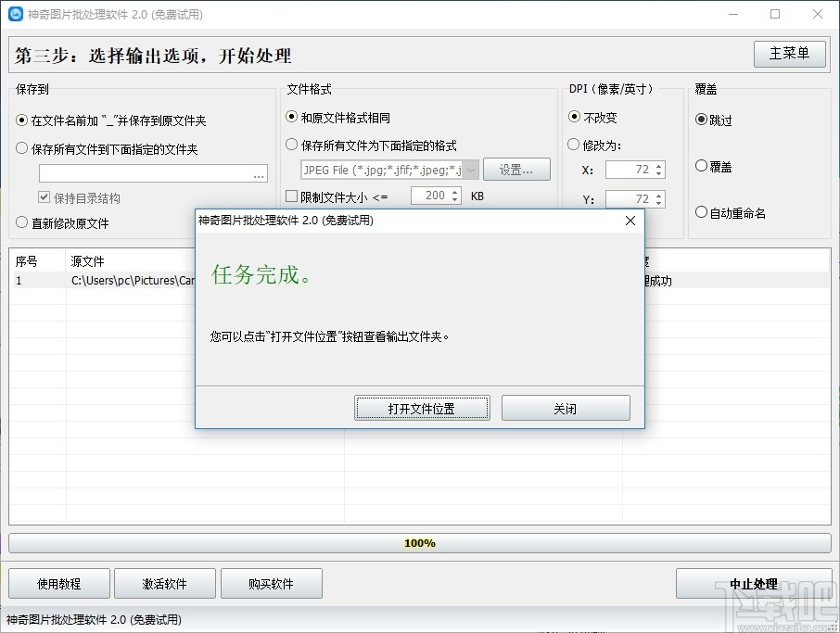840x633 pixels.
Task: Activate software via 激活软件
Action: (164, 583)
